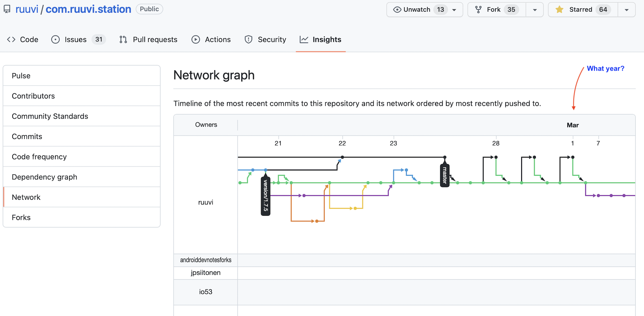Click the yellow star icon
The height and width of the screenshot is (316, 644).
pos(559,9)
